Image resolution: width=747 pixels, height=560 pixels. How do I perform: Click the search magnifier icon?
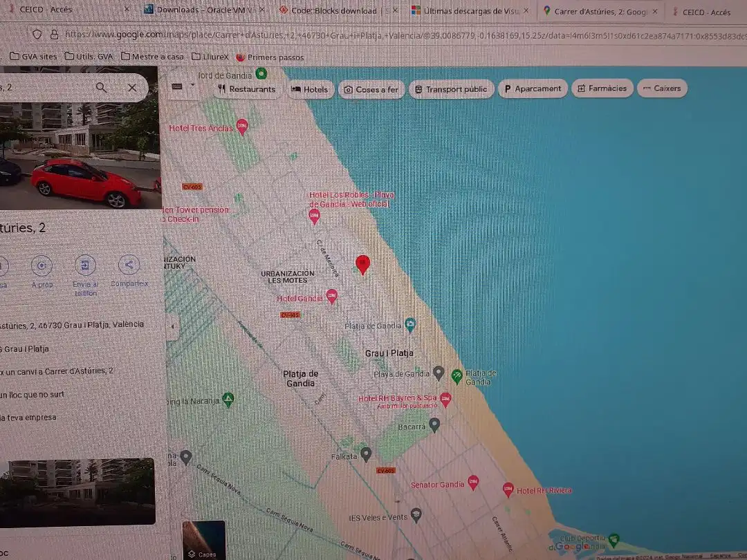click(x=101, y=88)
